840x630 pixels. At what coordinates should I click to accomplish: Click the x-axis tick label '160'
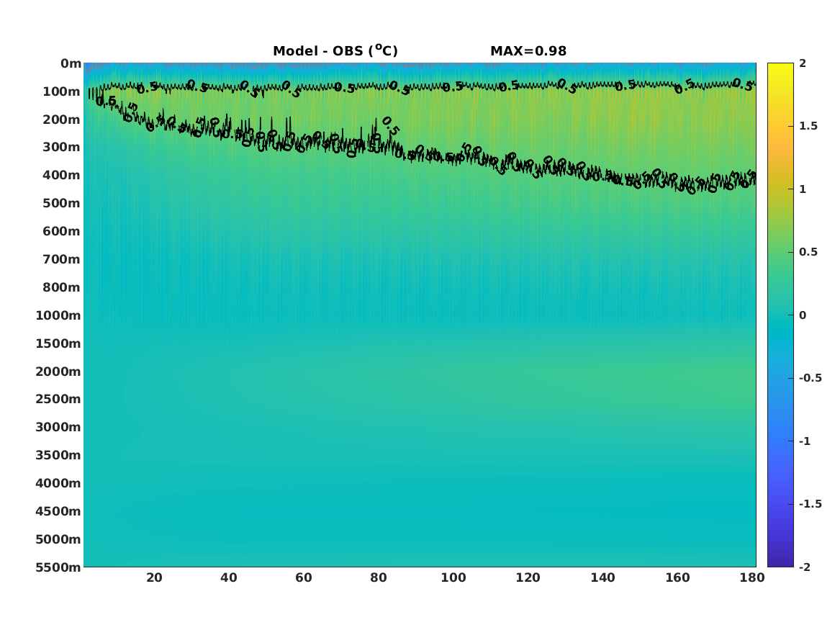(677, 577)
